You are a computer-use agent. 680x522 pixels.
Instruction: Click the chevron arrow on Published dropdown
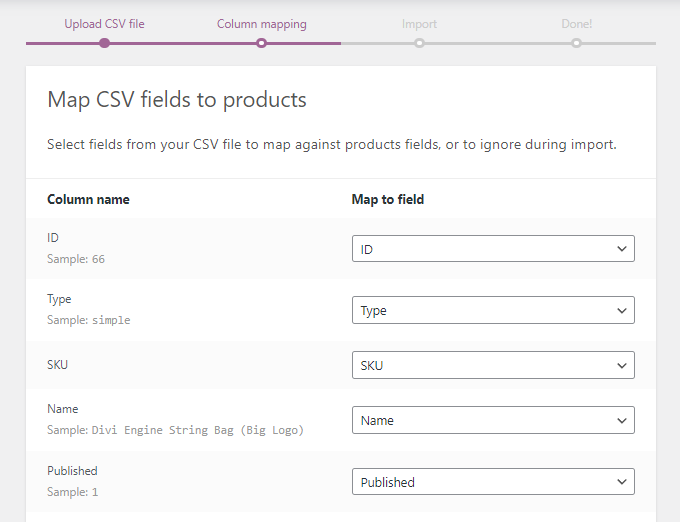pos(622,482)
